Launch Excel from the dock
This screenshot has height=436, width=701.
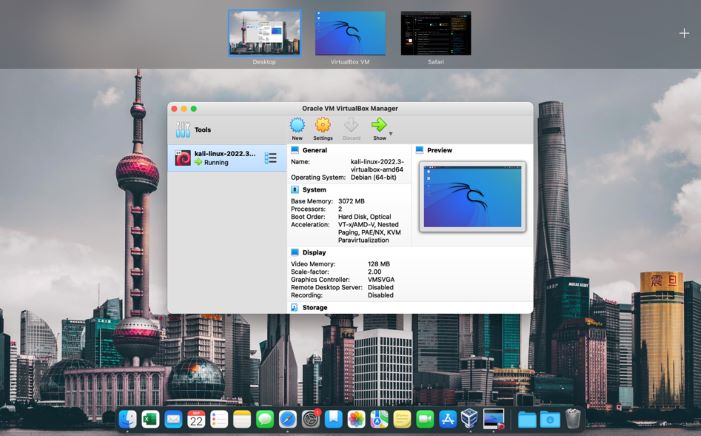150,419
